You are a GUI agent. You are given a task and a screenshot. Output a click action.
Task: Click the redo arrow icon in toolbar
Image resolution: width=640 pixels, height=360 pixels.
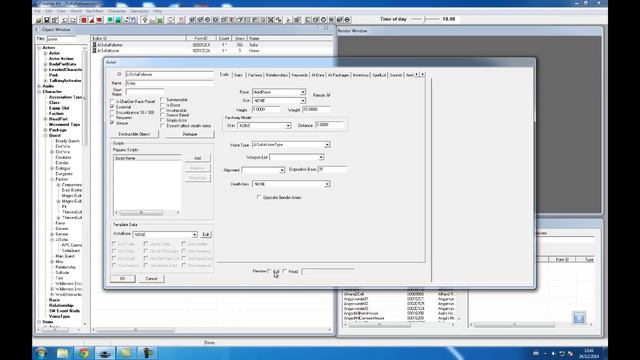click(73, 20)
